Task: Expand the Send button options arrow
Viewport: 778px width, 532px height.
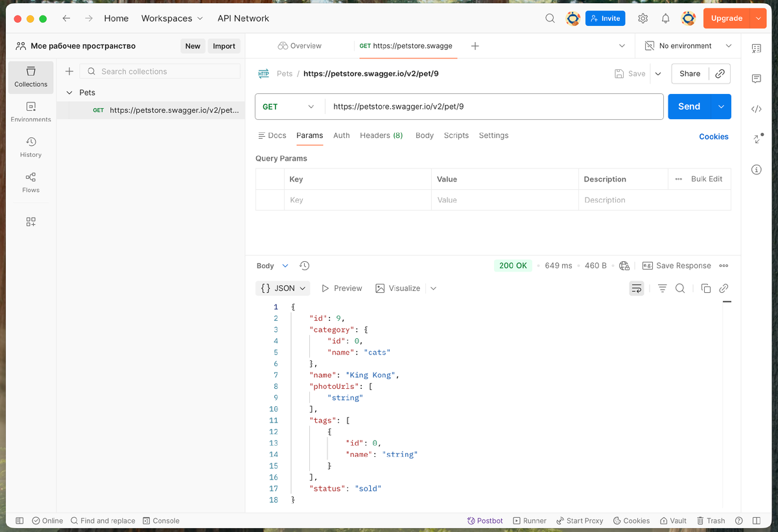Action: pyautogui.click(x=721, y=106)
